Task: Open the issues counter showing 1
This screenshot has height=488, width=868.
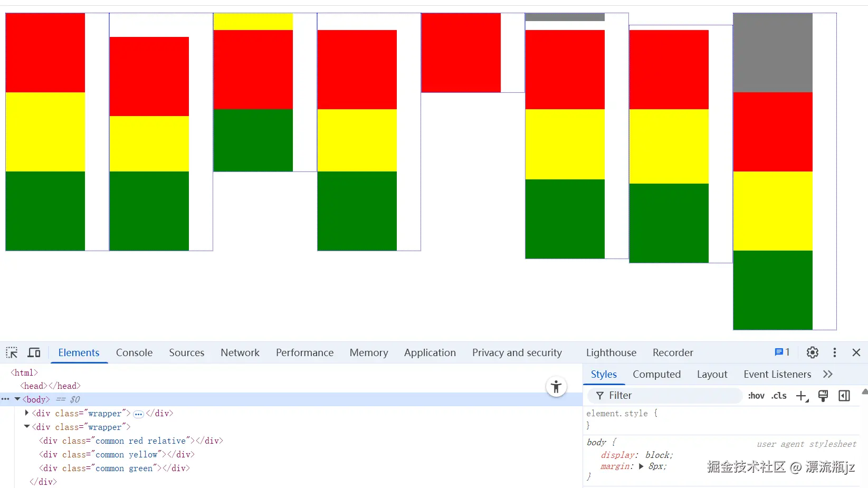Action: [x=782, y=352]
